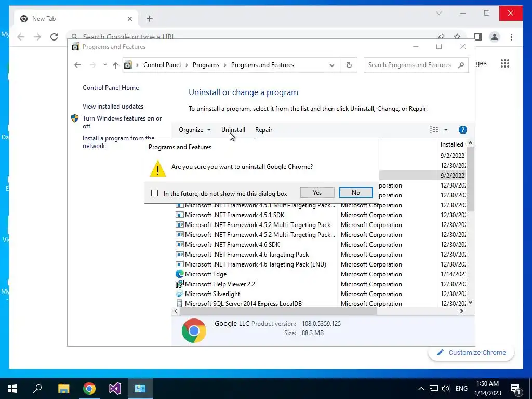Image resolution: width=532 pixels, height=399 pixels.
Task: Open Control Panel Home link
Action: tap(111, 87)
